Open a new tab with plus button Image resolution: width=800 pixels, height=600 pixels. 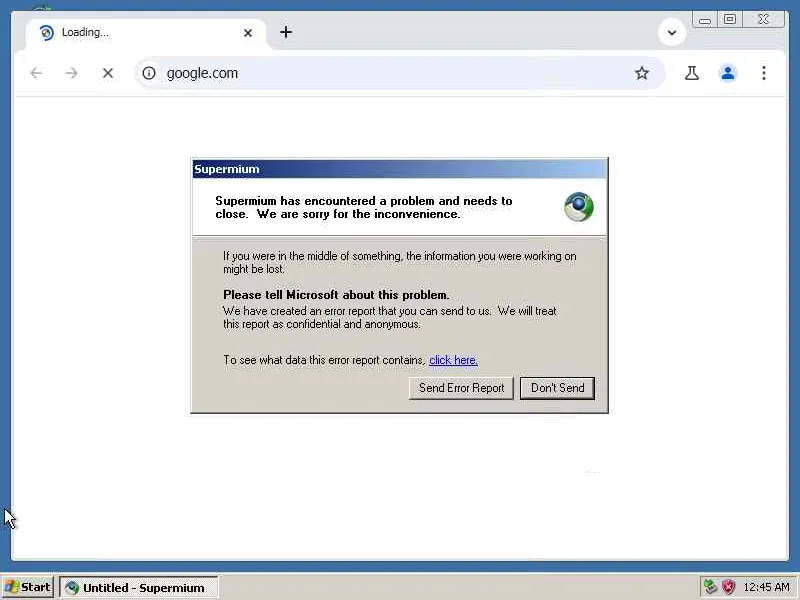click(286, 32)
